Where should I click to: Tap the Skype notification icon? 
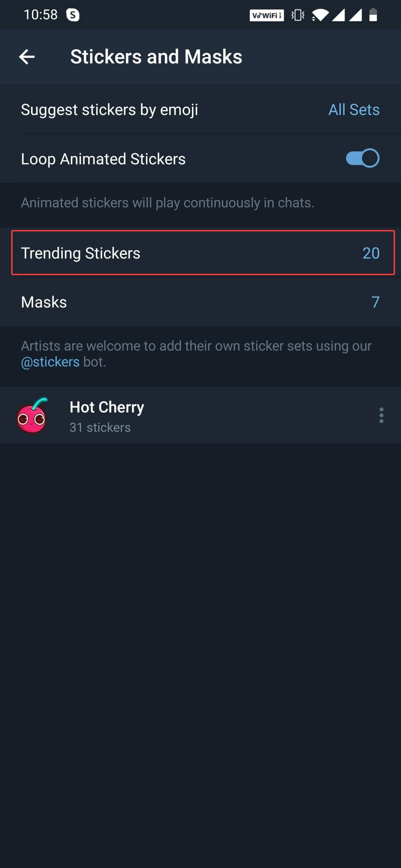[73, 15]
